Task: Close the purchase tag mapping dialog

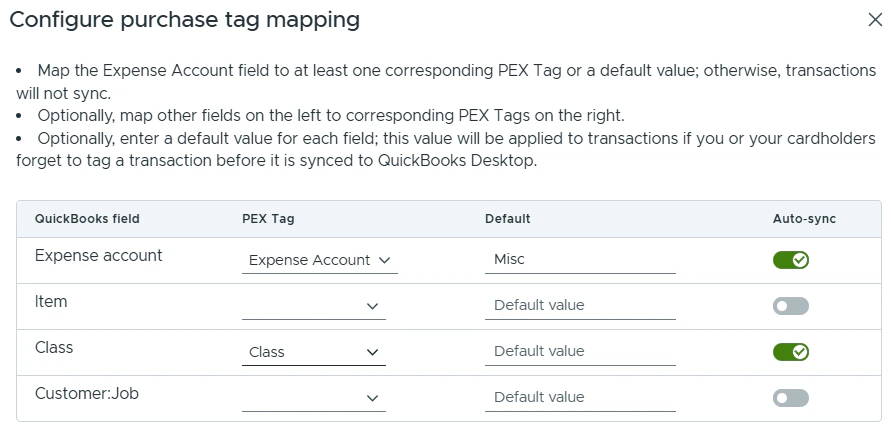Action: pyautogui.click(x=876, y=19)
